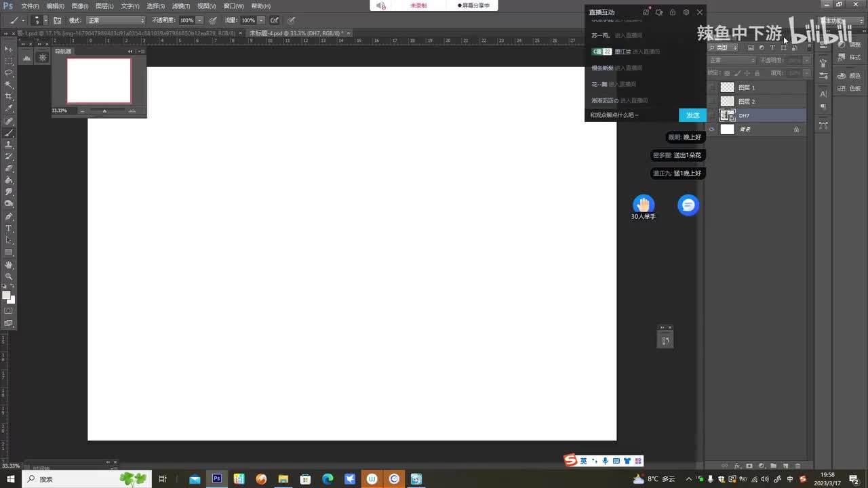Toggle visibility of 图层 1
Image resolution: width=868 pixels, height=488 pixels.
(712, 87)
